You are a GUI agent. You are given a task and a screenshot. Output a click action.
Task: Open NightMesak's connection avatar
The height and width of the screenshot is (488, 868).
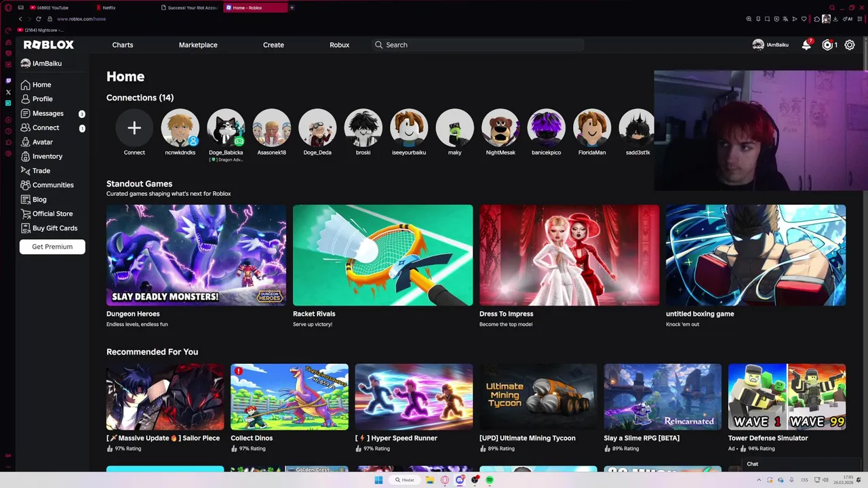tap(500, 127)
